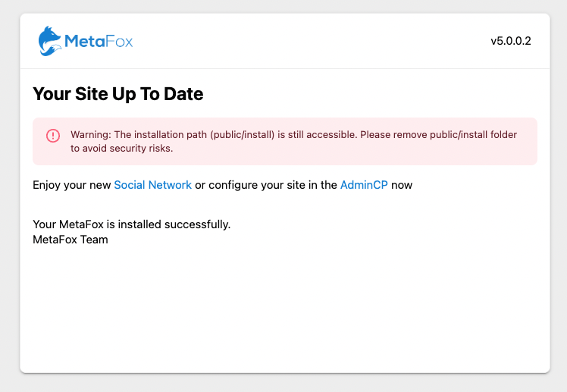This screenshot has height=392, width=567.
Task: Click "to avoid security risks." warning line
Action: pos(121,149)
